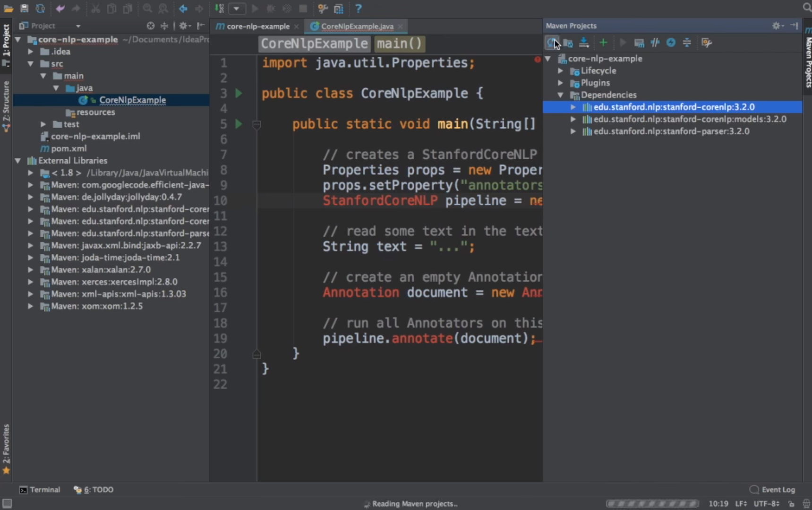Open the run configuration dropdown
The width and height of the screenshot is (812, 510).
pyautogui.click(x=237, y=9)
